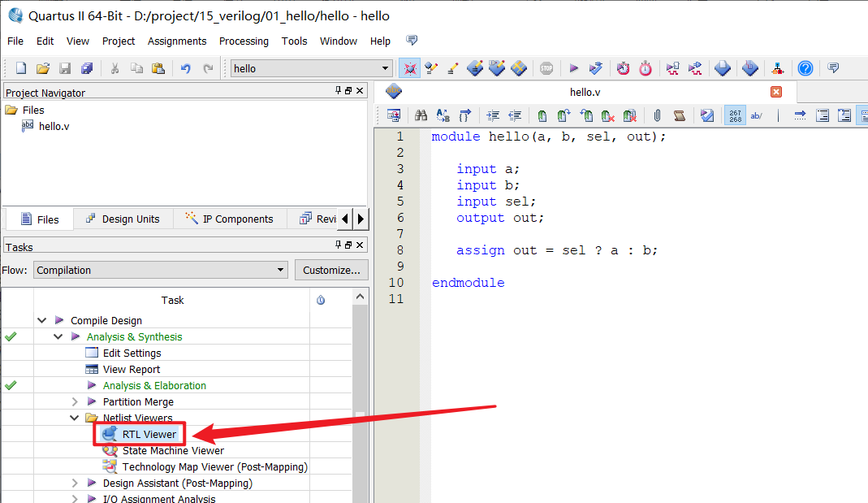The height and width of the screenshot is (503, 868).
Task: Switch to the IP Components tab
Action: click(230, 219)
